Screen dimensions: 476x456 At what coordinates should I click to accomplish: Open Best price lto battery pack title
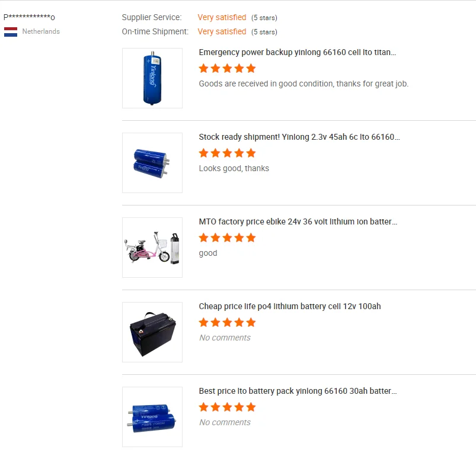(x=298, y=391)
